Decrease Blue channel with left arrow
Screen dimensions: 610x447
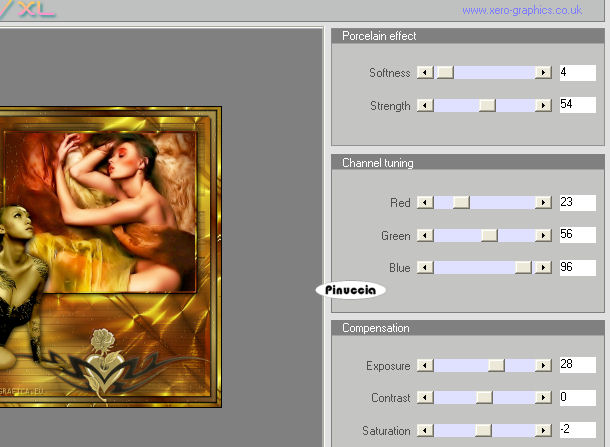(425, 267)
